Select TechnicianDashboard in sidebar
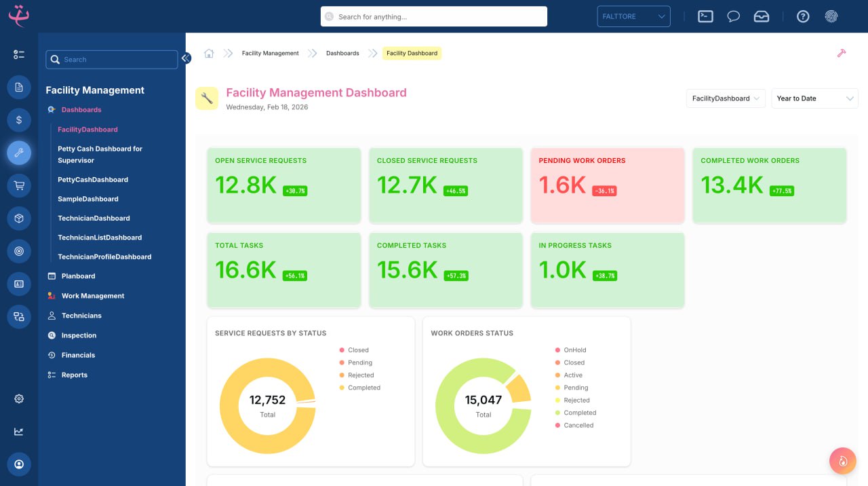868x486 pixels. coord(94,219)
